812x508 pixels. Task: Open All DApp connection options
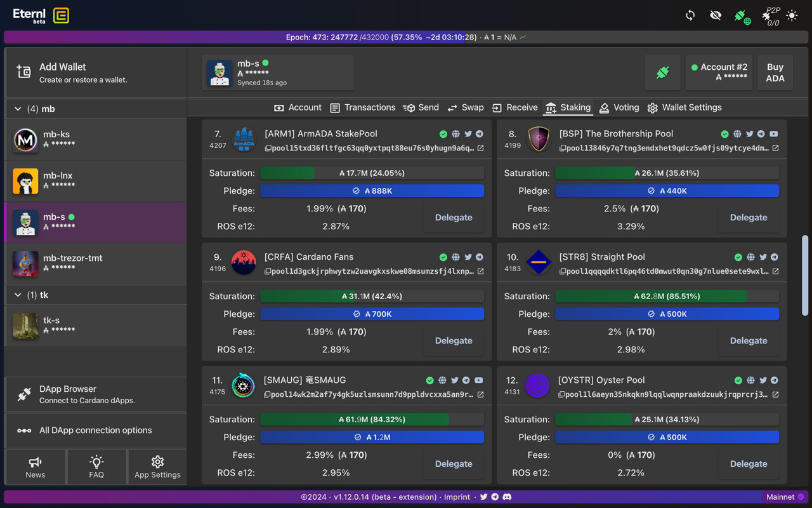point(96,431)
